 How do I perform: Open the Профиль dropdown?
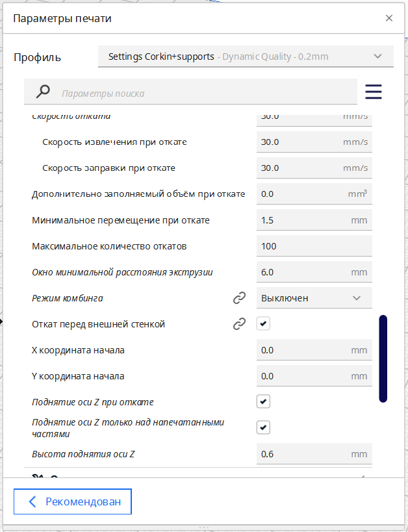[246, 57]
